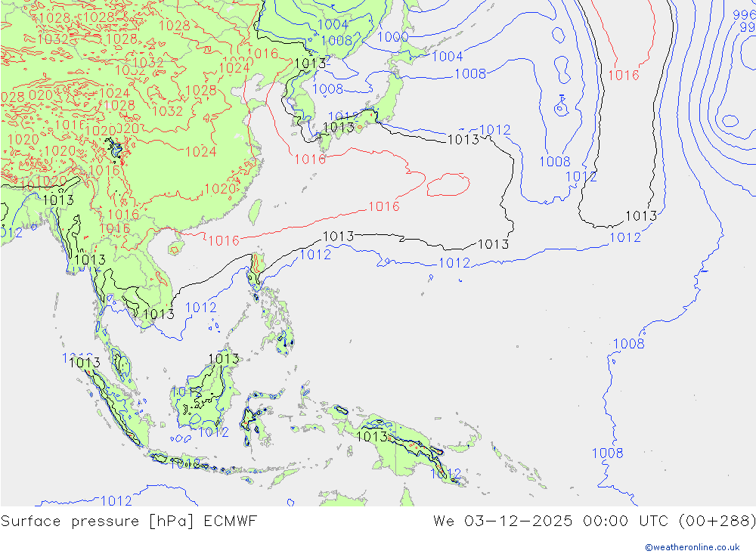756x554 pixels.
Task: Click the black 1013 label near Sumatra
Action: [85, 363]
